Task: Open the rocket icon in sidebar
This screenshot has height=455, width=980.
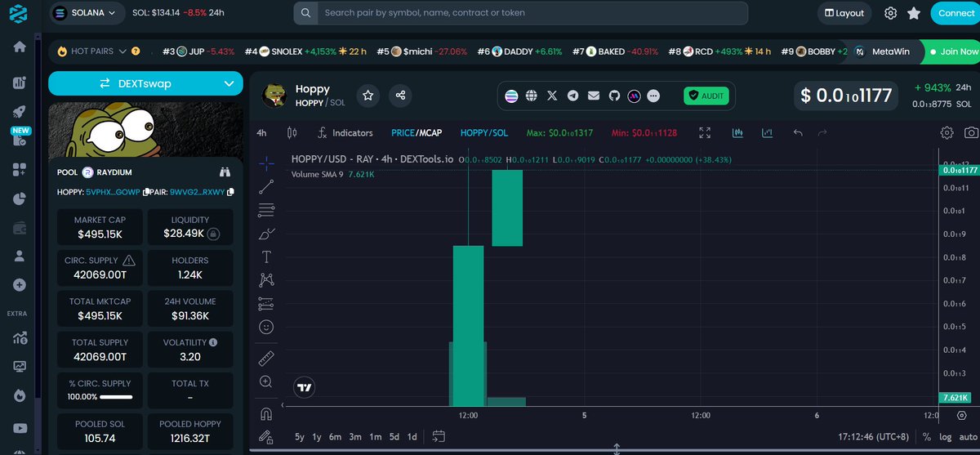Action: (20, 111)
